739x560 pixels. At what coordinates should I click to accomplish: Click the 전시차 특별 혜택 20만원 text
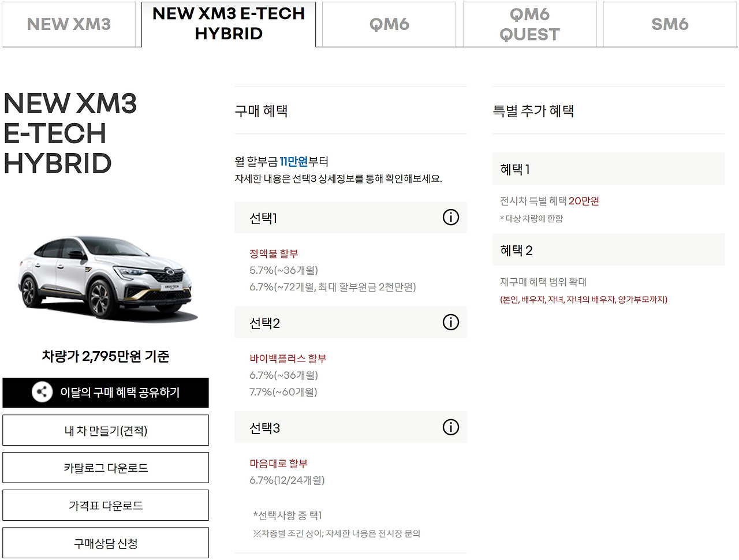(550, 201)
